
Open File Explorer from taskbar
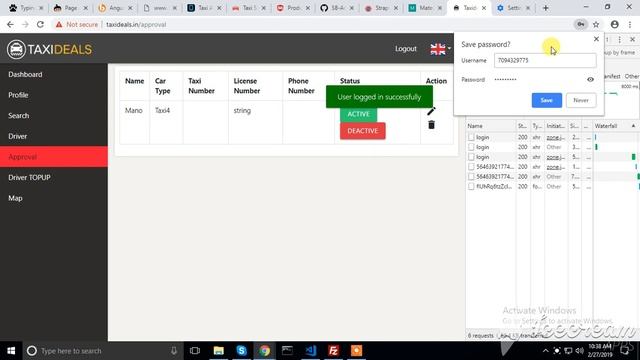point(219,351)
